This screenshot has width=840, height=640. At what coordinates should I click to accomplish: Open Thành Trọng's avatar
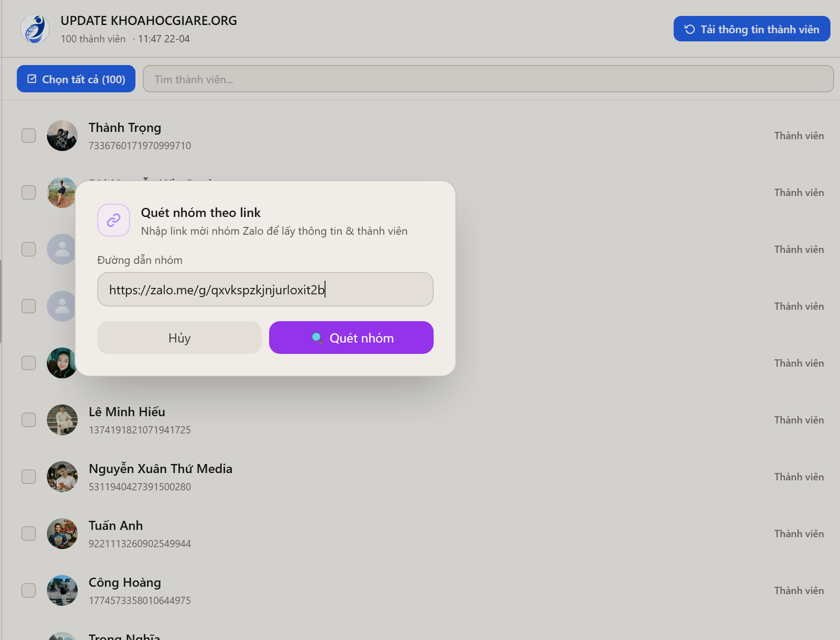click(x=62, y=136)
